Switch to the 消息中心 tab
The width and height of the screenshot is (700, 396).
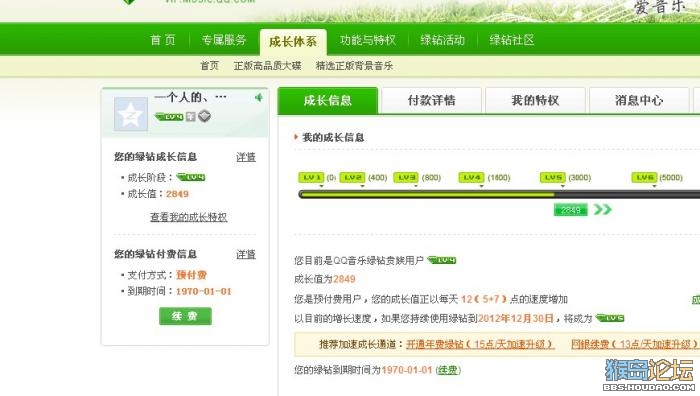(x=639, y=100)
